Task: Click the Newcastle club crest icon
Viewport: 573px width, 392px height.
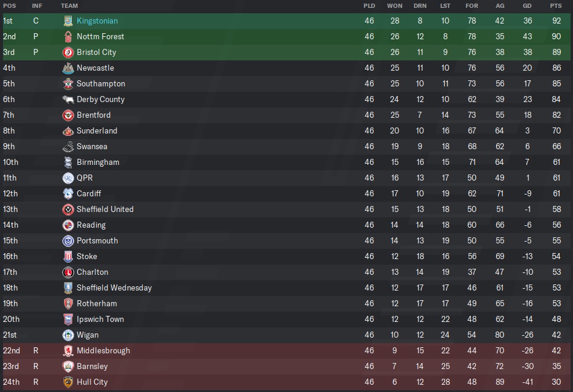Action: pos(68,68)
